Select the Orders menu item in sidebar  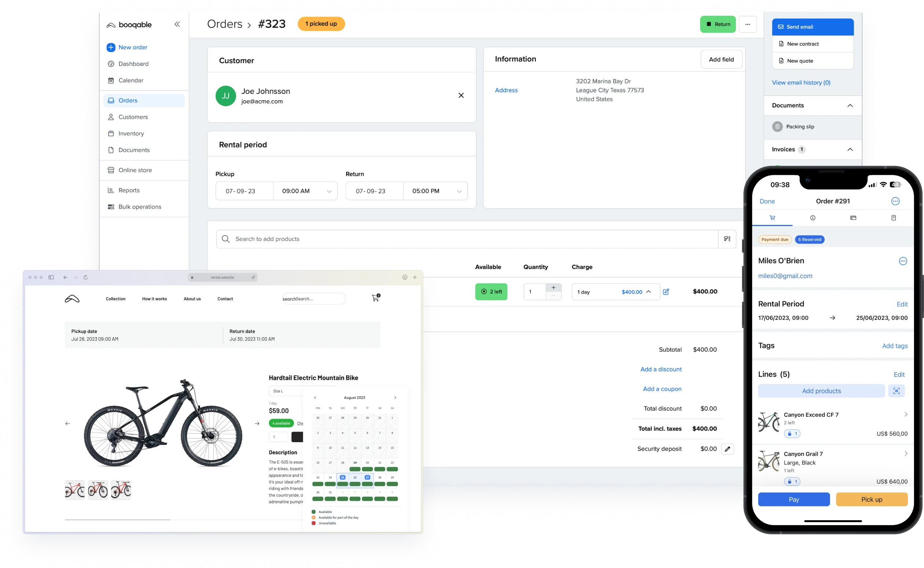click(x=127, y=100)
